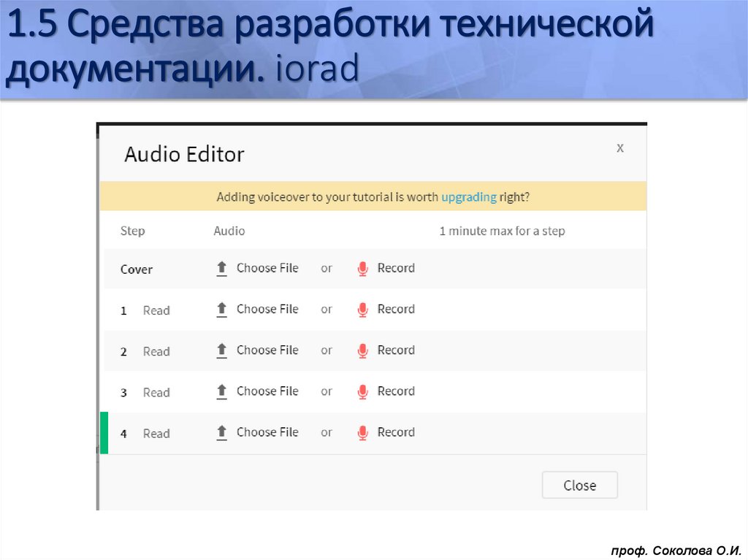The image size is (748, 560).
Task: Choose File for step 3 audio
Action: (x=267, y=391)
